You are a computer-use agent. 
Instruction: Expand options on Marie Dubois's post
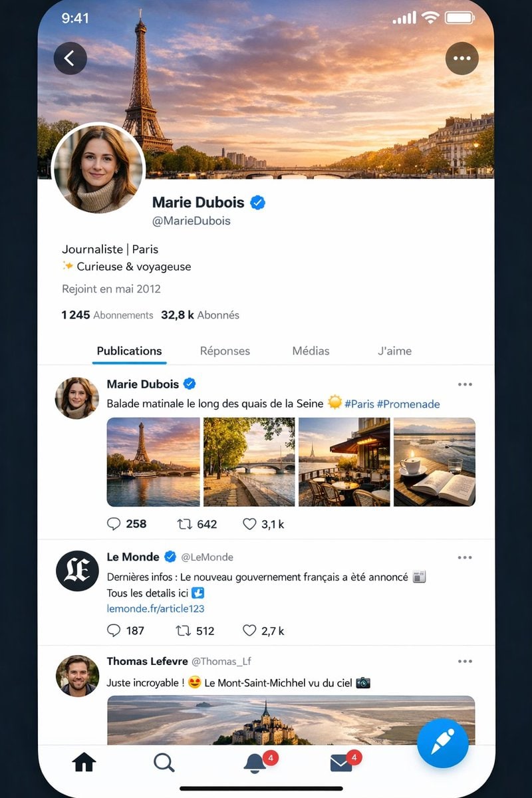465,384
